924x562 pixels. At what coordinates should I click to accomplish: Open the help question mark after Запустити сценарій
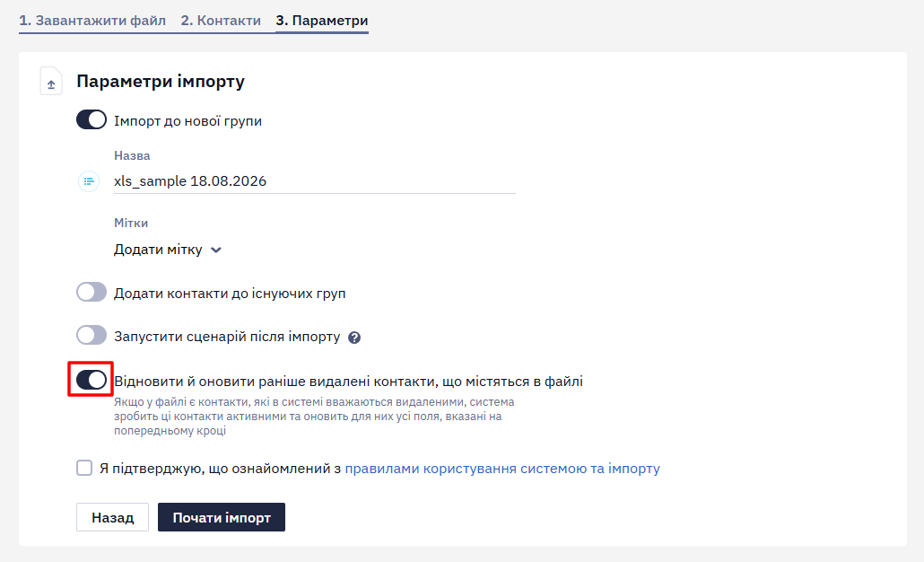tap(354, 338)
